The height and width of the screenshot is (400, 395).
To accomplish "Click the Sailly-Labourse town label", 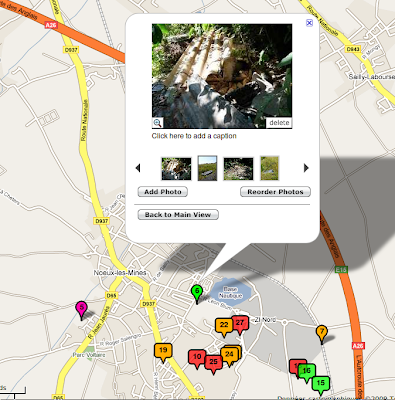I will point(371,77).
